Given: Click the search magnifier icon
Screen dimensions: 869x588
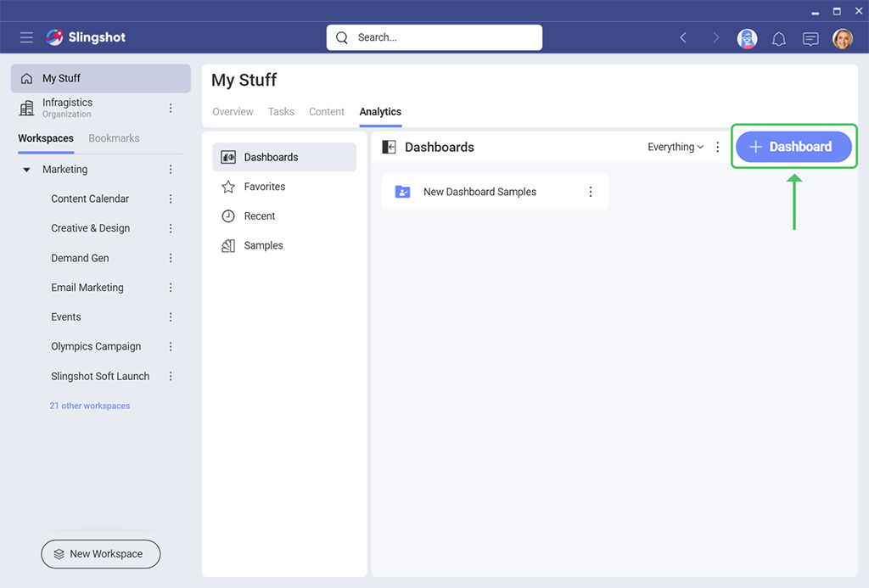Looking at the screenshot, I should pos(342,37).
